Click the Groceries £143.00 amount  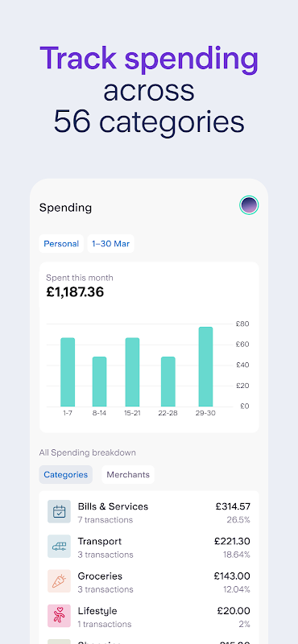232,576
